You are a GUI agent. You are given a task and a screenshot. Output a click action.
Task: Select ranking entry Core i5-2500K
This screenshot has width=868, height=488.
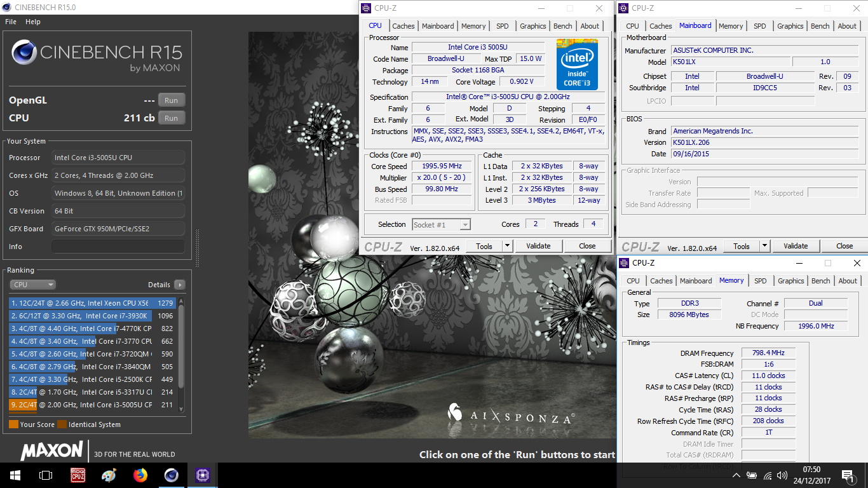pos(93,379)
